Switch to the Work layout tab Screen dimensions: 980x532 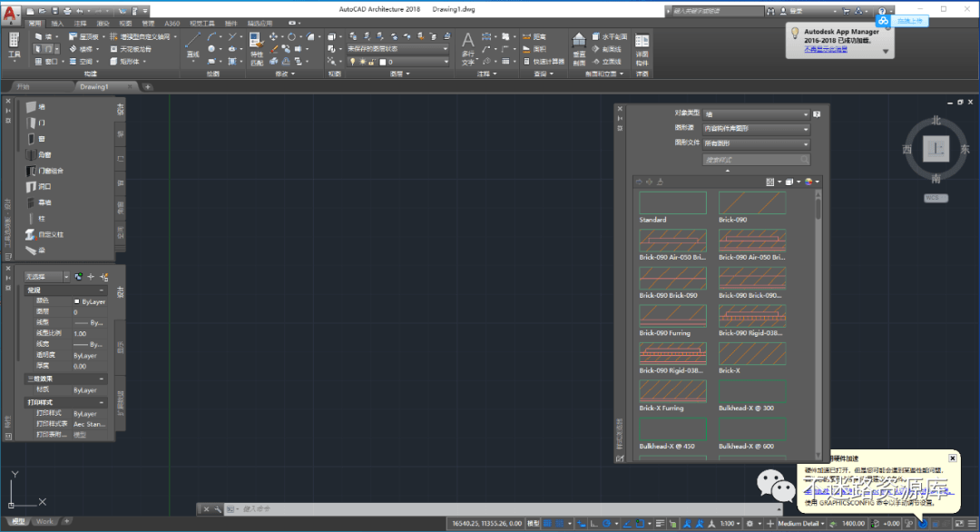point(44,521)
